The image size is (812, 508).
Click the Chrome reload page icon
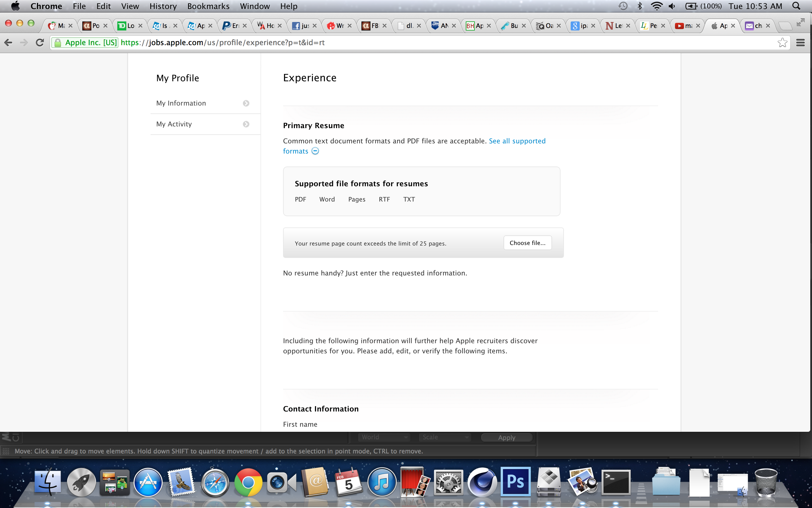point(40,43)
